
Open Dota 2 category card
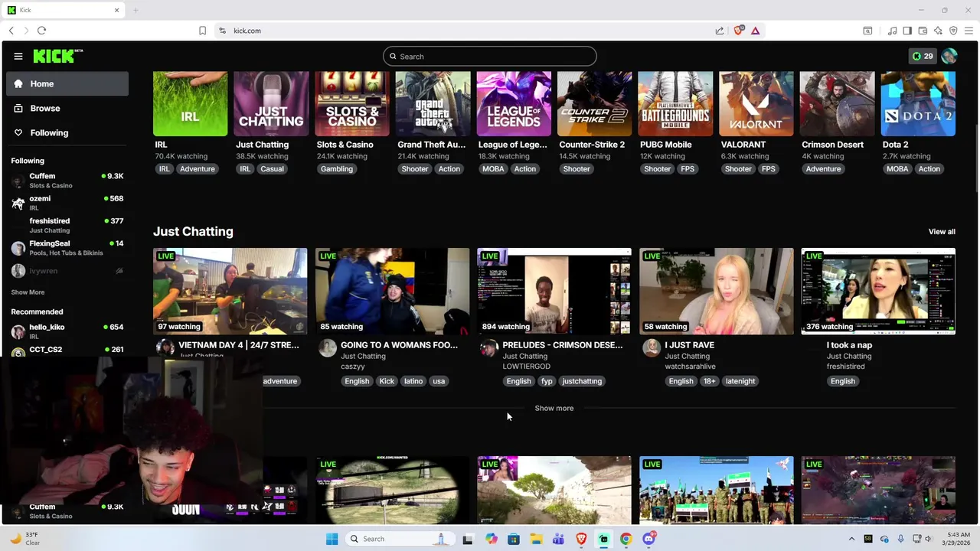pos(918,103)
